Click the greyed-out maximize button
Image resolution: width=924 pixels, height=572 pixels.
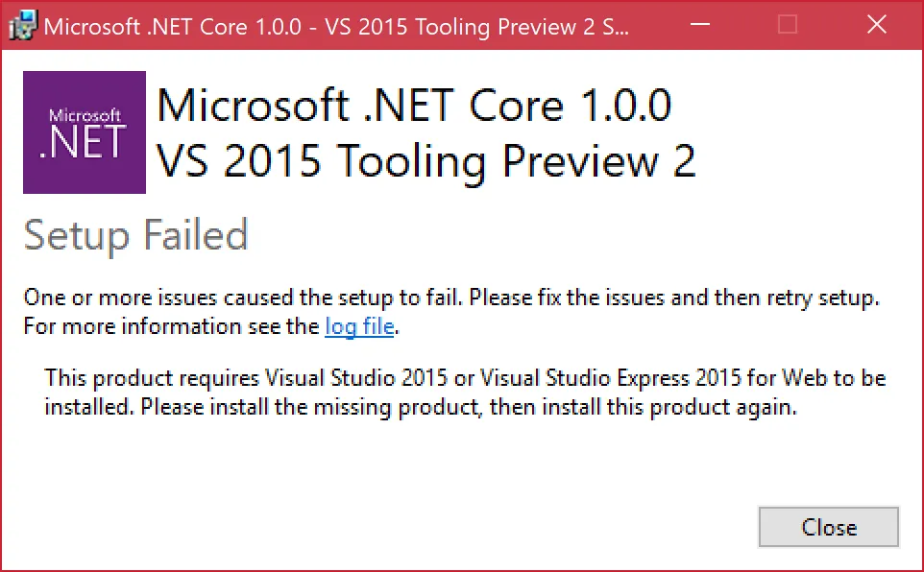coord(788,25)
